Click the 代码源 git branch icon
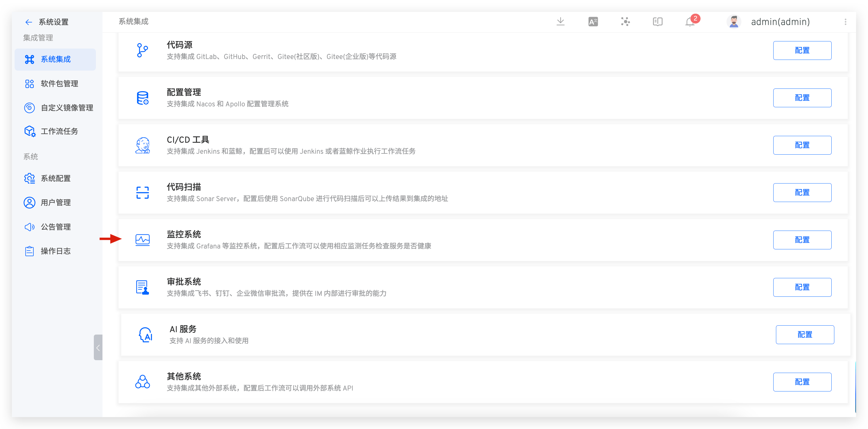Image resolution: width=868 pixels, height=429 pixels. pos(143,51)
